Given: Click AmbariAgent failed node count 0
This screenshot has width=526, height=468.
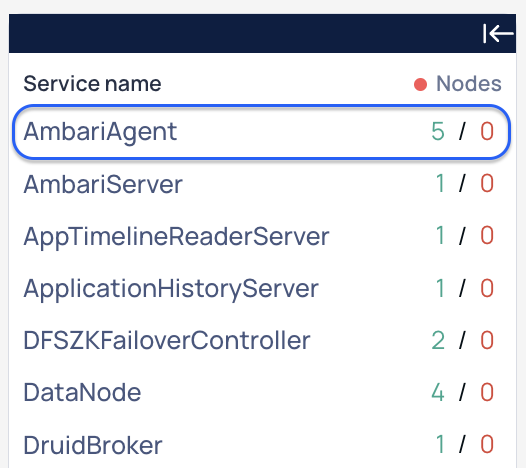Looking at the screenshot, I should tap(487, 131).
